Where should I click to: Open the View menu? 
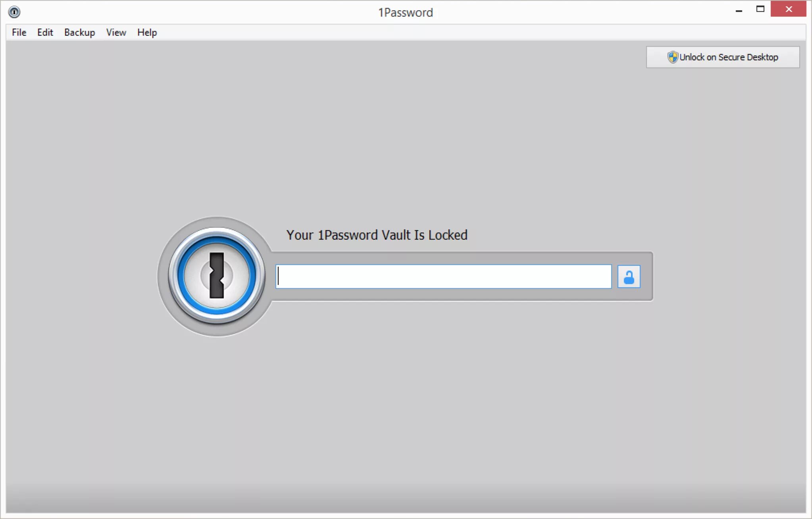(116, 33)
